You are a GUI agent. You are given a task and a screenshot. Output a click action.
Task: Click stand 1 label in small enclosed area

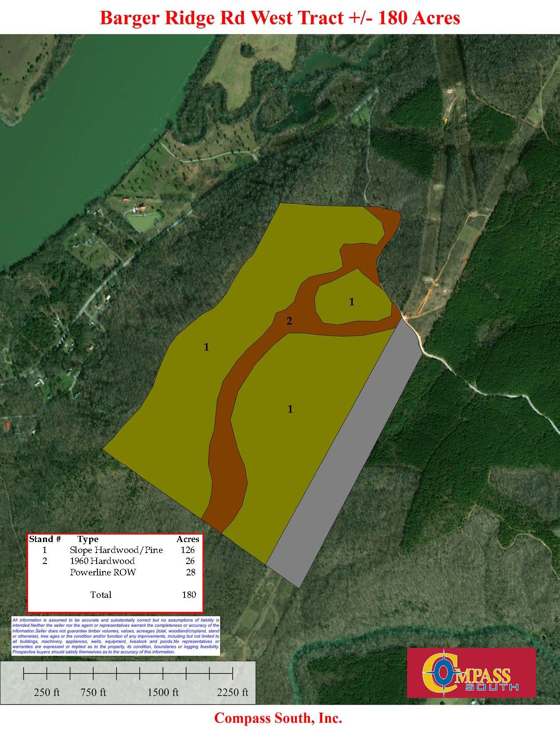tap(351, 302)
